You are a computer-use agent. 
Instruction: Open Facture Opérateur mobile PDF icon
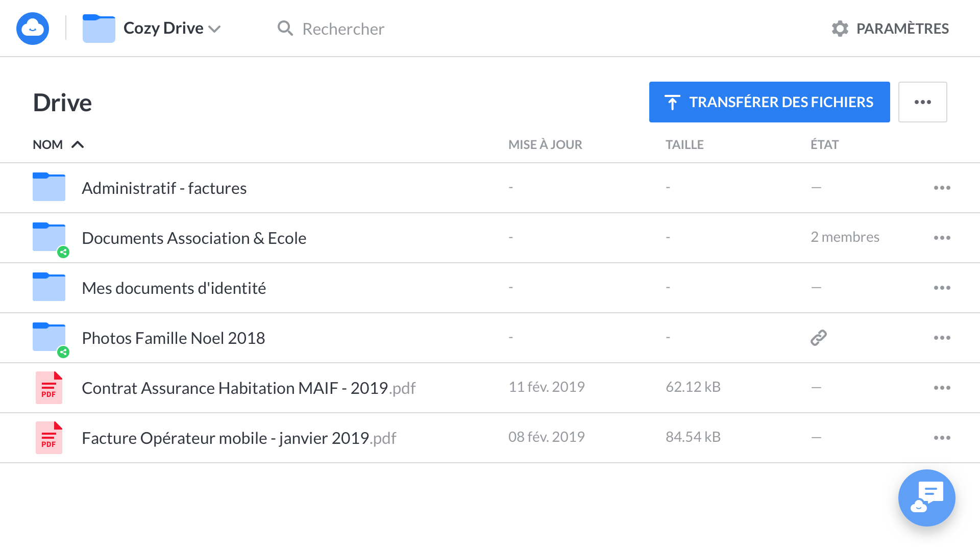tap(49, 438)
